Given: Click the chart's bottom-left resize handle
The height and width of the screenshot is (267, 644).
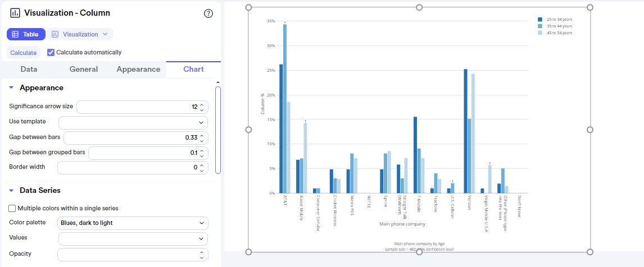Looking at the screenshot, I should (x=248, y=252).
